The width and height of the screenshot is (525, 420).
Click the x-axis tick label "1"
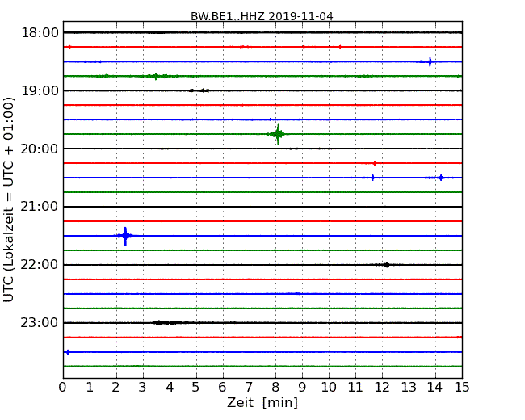pos(90,388)
